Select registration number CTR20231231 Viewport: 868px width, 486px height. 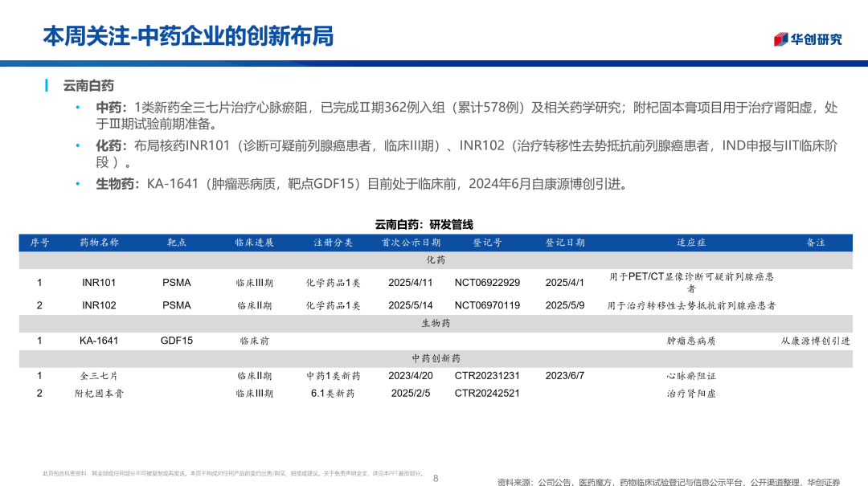click(x=487, y=376)
